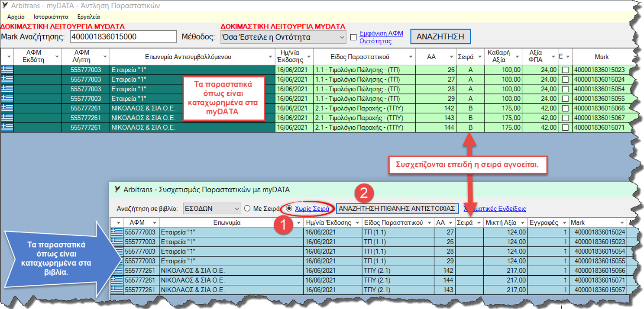Viewport: 644px width, 309px height.
Task: Tick the E checkbox next to Mark 400001836015055 in the upper grid
Action: click(566, 98)
